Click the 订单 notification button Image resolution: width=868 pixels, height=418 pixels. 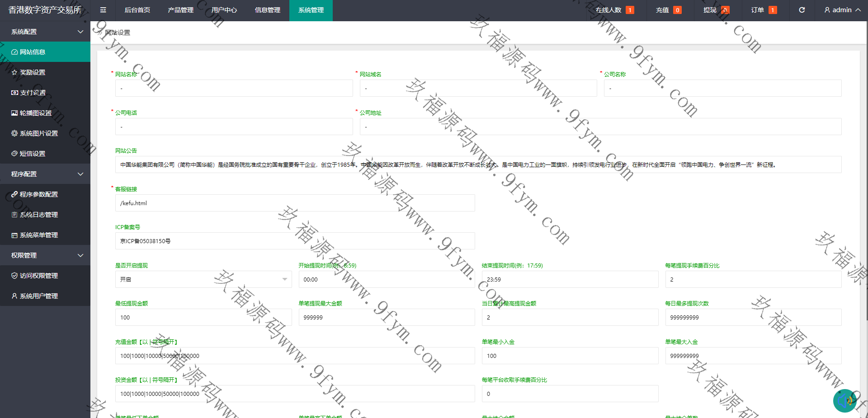(x=764, y=10)
